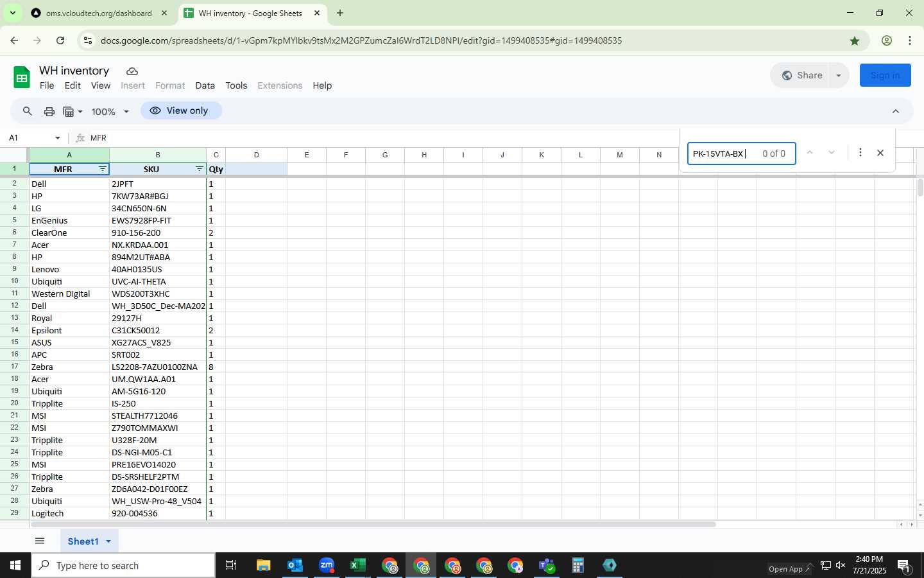Open the Help menu
This screenshot has height=578, width=924.
point(322,85)
